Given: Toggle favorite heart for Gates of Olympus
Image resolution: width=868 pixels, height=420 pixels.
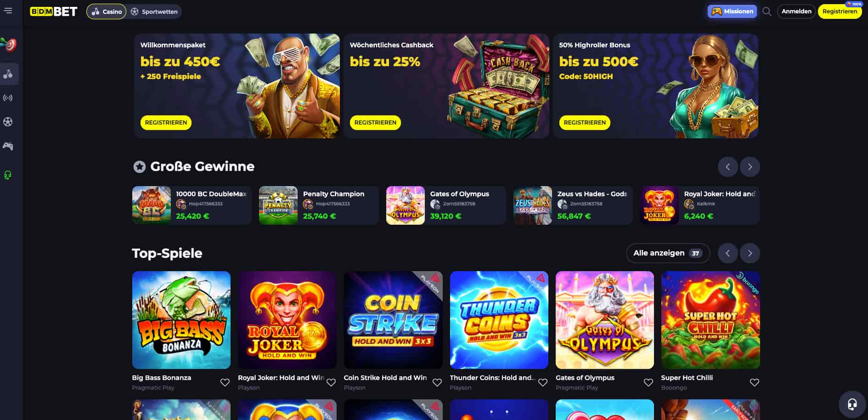Looking at the screenshot, I should [x=648, y=382].
